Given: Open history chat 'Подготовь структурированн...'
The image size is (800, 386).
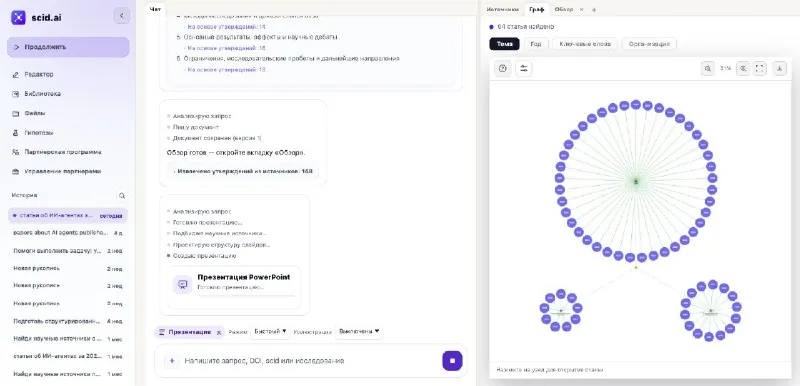Looking at the screenshot, I should [x=68, y=321].
